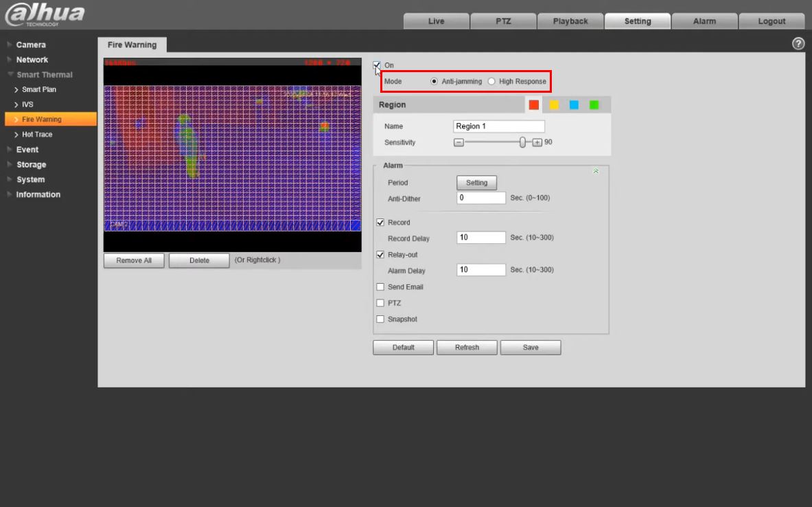Select the red region color swatch

(533, 104)
